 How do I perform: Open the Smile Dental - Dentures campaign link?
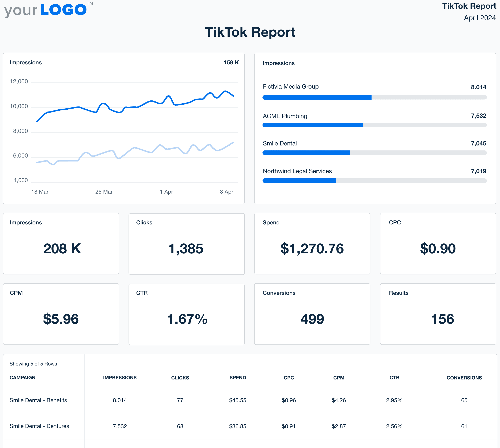pos(39,426)
